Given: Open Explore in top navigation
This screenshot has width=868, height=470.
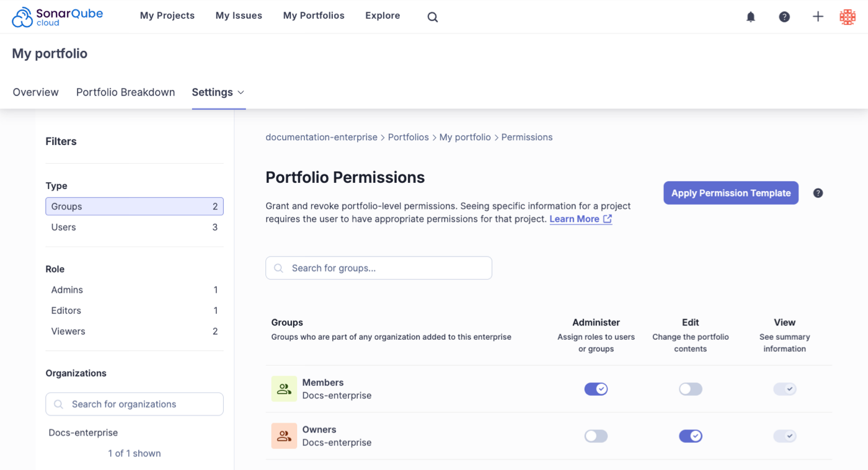Looking at the screenshot, I should coord(383,16).
